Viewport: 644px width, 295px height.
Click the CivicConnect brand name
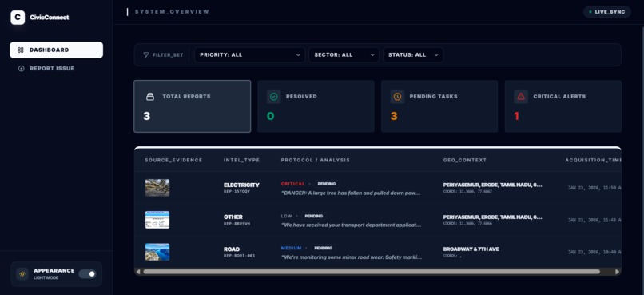(x=50, y=18)
